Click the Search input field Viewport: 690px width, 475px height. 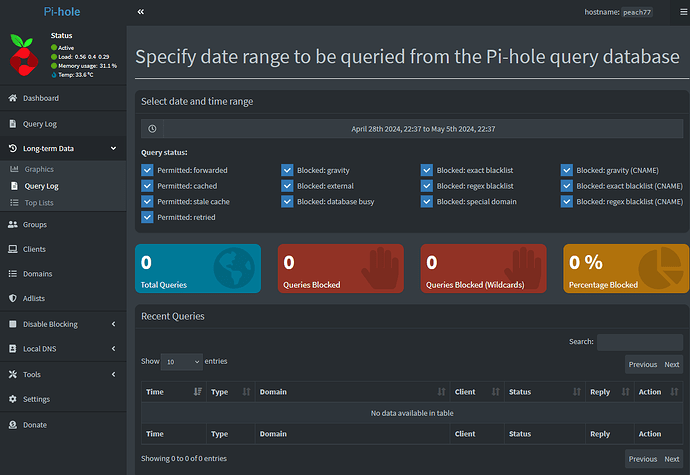point(639,342)
